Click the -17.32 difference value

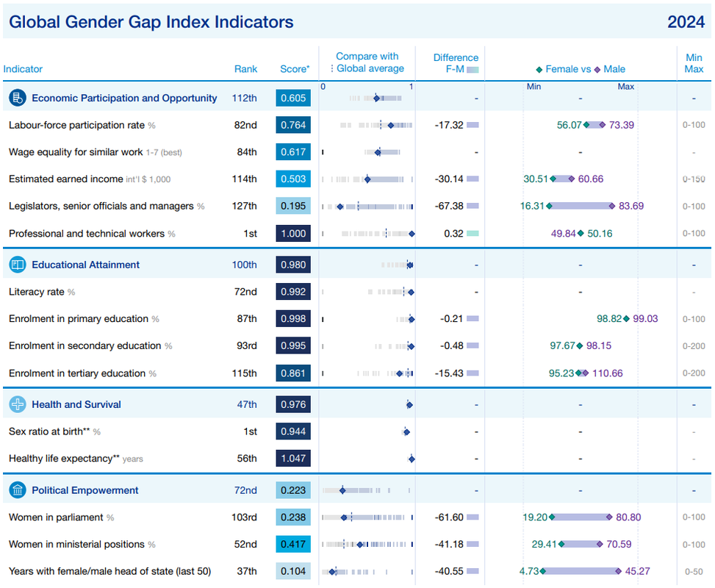tap(449, 125)
